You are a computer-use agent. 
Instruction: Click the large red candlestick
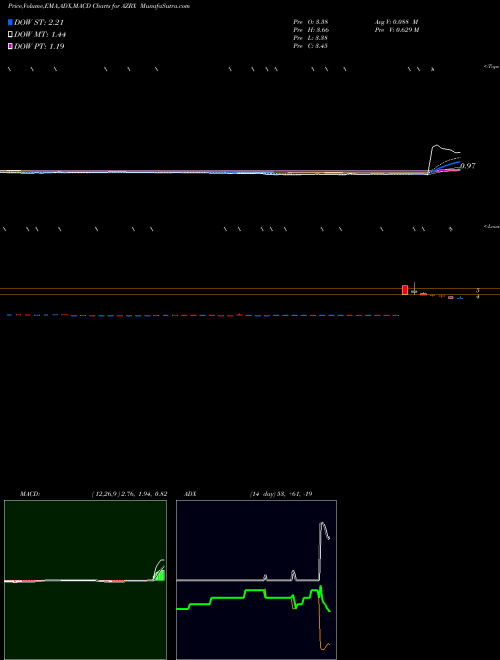pyautogui.click(x=405, y=290)
